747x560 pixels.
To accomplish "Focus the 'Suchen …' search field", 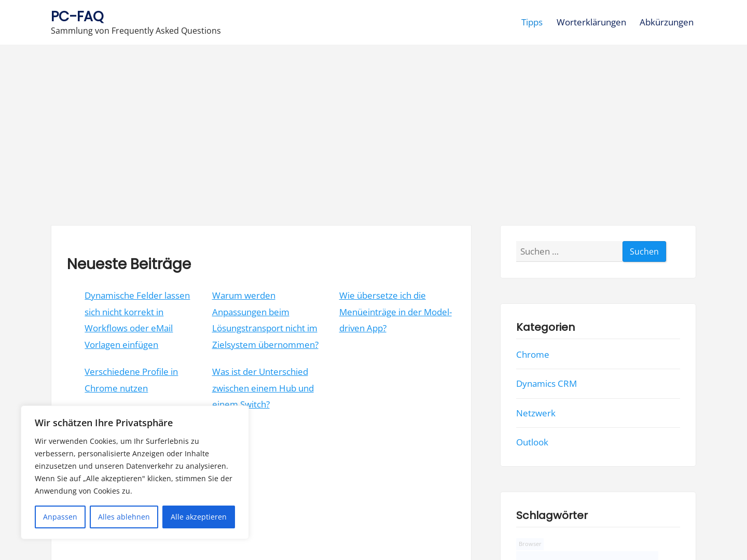I will [x=569, y=251].
